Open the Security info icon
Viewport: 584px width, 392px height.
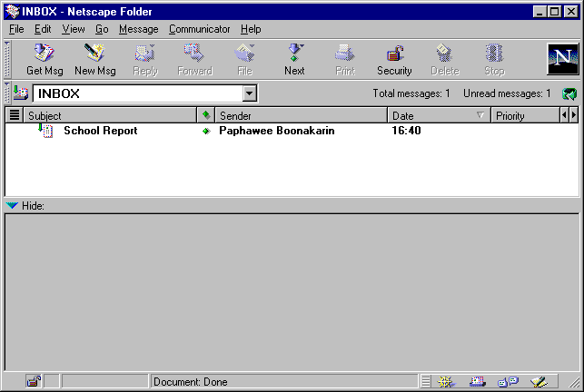395,54
